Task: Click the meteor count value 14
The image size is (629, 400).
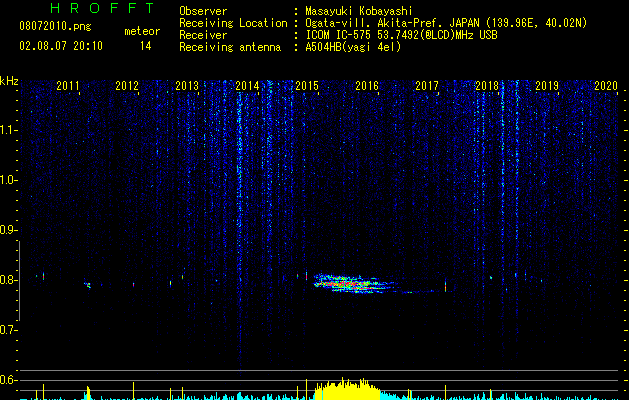Action: pos(146,46)
